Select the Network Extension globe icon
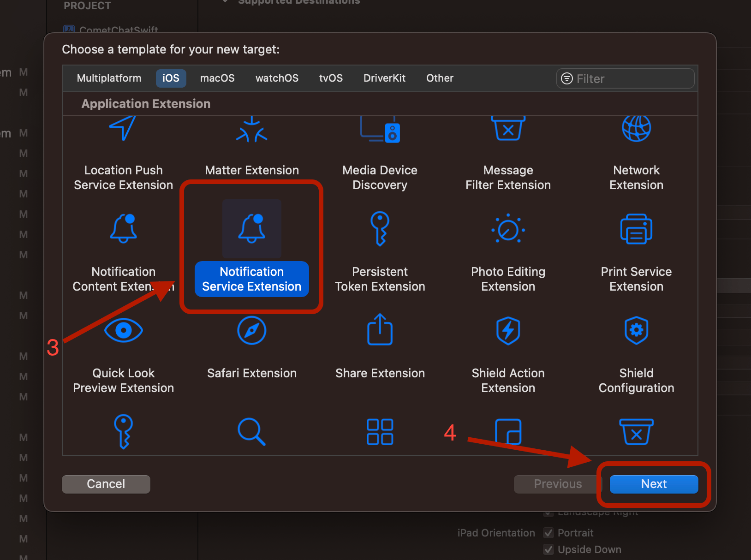 [x=636, y=128]
